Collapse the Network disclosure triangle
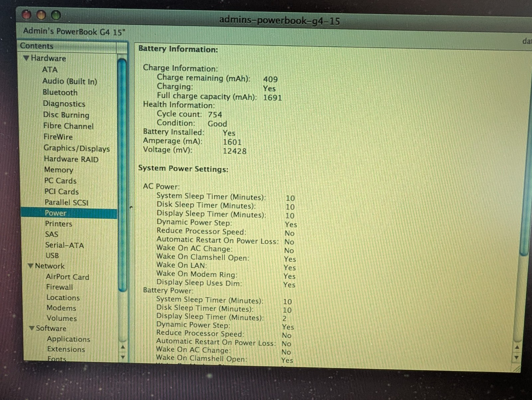 point(31,266)
